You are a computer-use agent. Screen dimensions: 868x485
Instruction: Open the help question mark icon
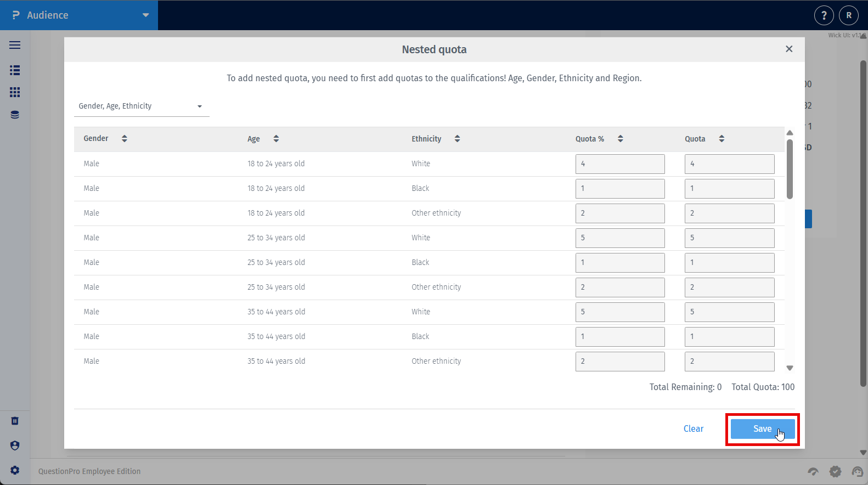coord(824,15)
